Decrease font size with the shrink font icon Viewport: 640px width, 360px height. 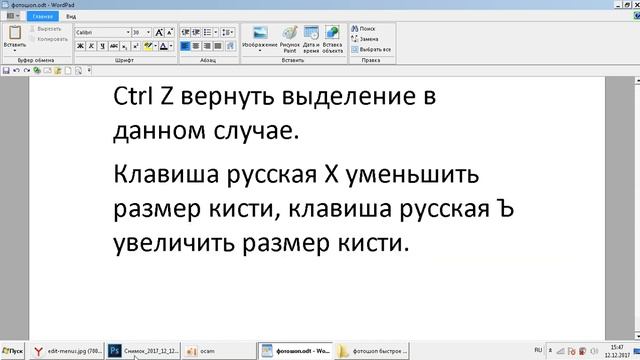coord(170,32)
